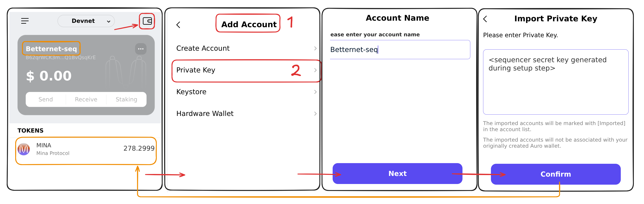Open the wallet account manager icon

tap(147, 21)
